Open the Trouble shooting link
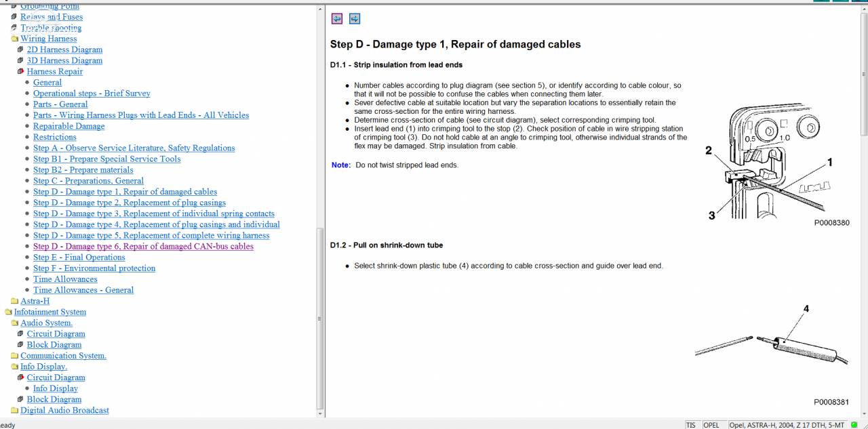This screenshot has height=429, width=868. point(51,28)
